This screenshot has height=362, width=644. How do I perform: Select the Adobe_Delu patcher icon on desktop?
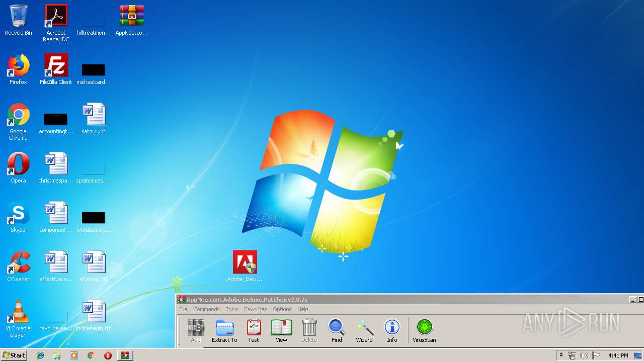point(245,266)
